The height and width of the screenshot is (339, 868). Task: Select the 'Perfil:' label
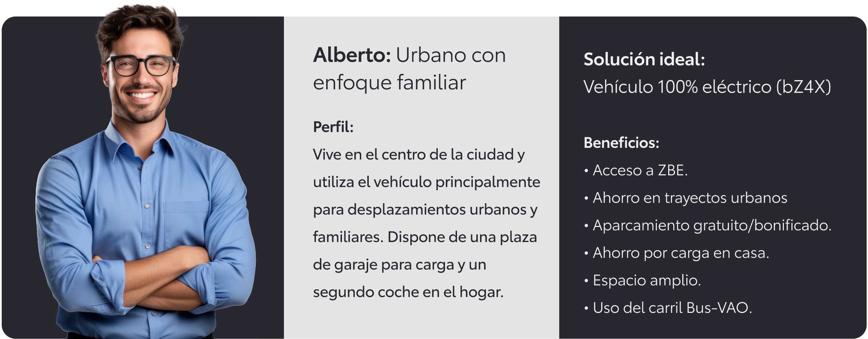(333, 127)
